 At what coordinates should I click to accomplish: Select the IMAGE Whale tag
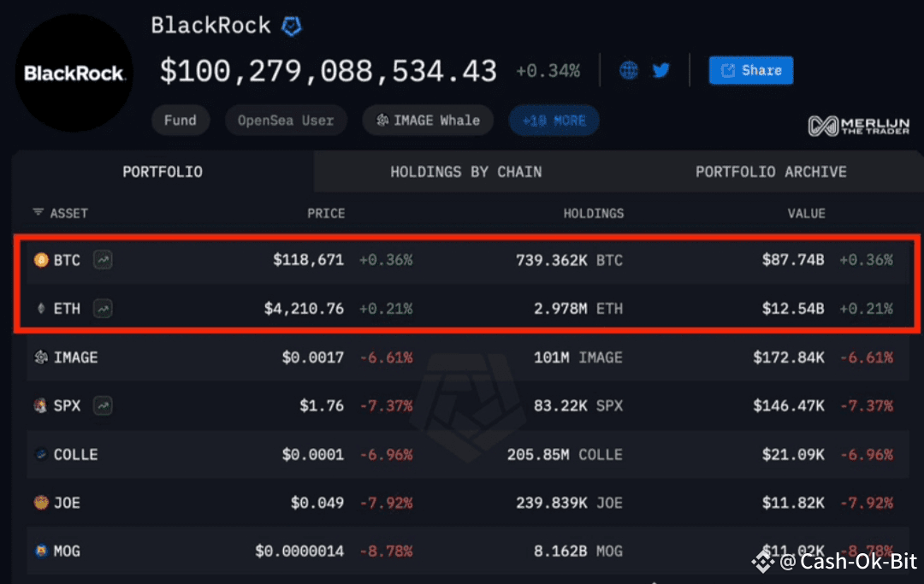pyautogui.click(x=428, y=120)
